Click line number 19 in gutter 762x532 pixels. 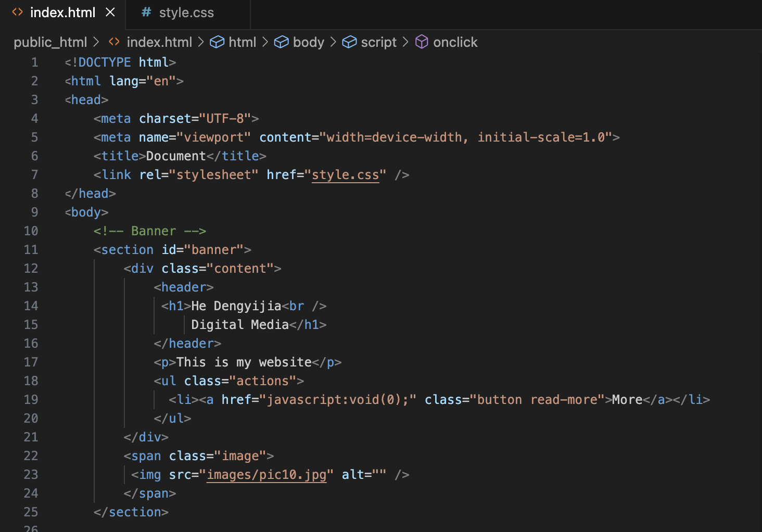pos(31,400)
